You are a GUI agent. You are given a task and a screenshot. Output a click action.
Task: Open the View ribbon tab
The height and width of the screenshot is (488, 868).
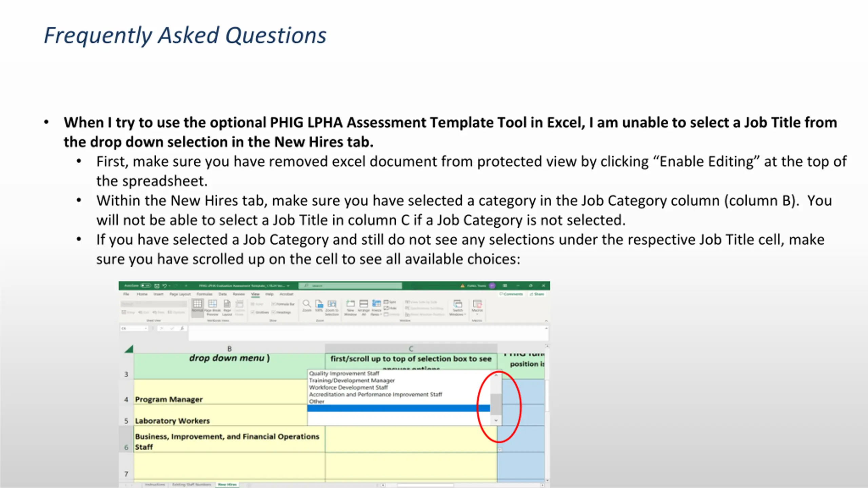coord(255,294)
